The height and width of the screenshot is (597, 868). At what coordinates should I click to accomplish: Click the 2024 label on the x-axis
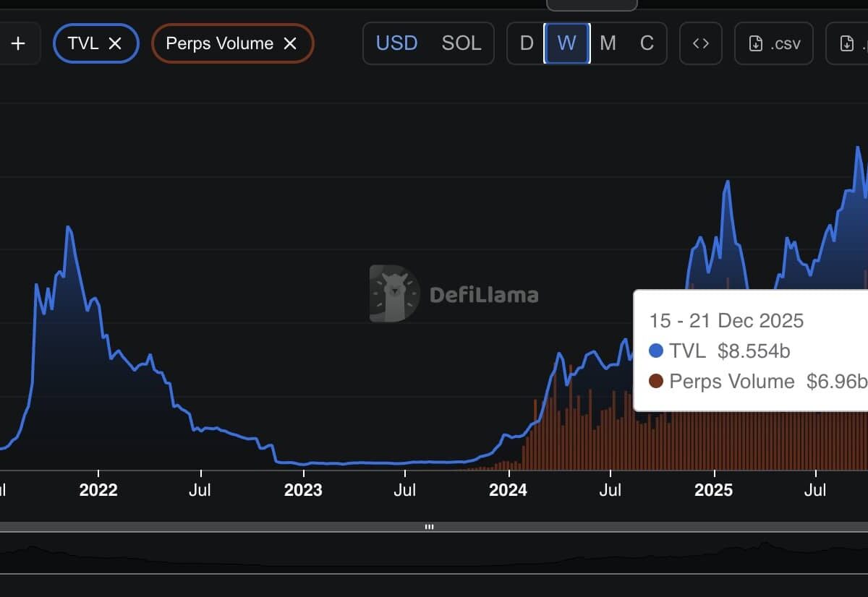coord(508,490)
